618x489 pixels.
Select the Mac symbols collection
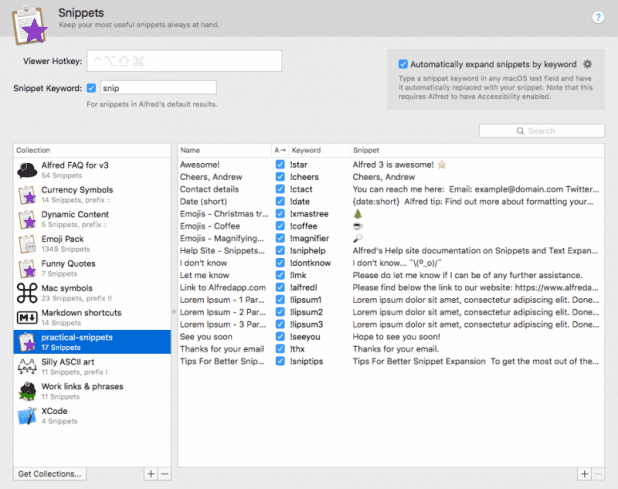92,293
